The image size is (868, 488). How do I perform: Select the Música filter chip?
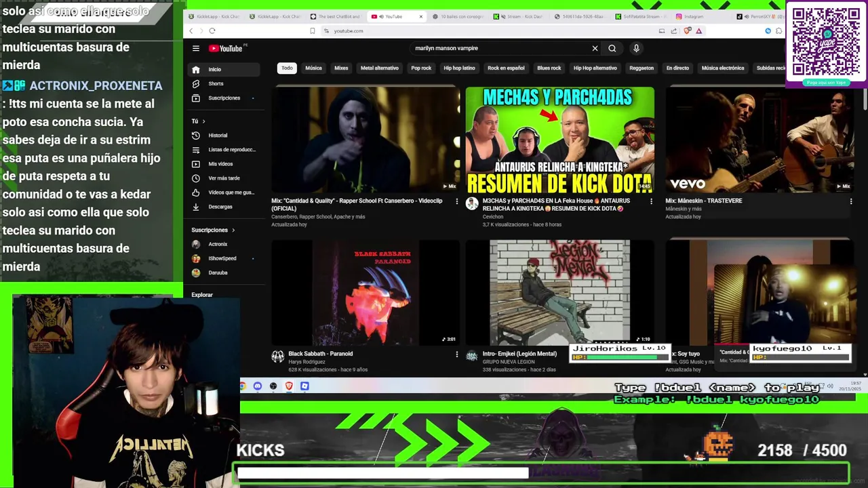coord(313,68)
